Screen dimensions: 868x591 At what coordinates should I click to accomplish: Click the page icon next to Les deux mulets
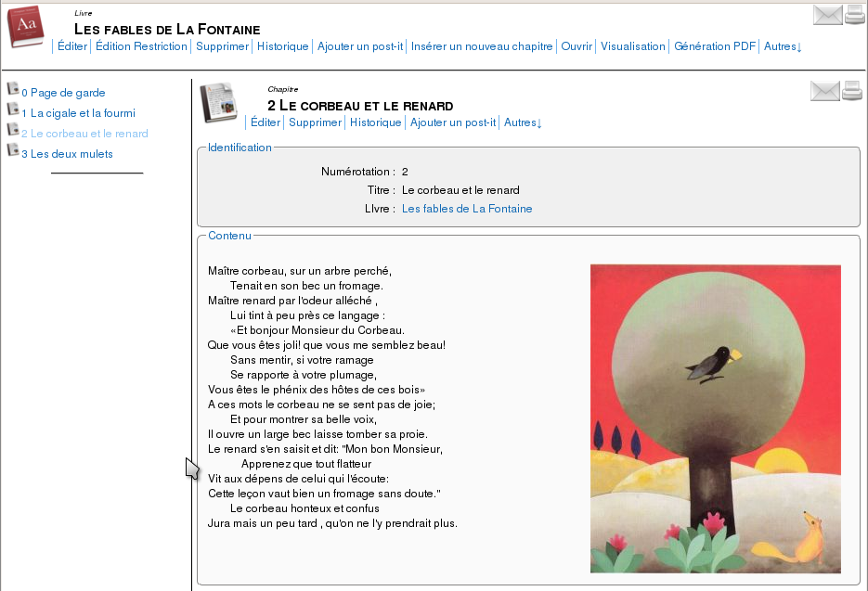(x=13, y=149)
